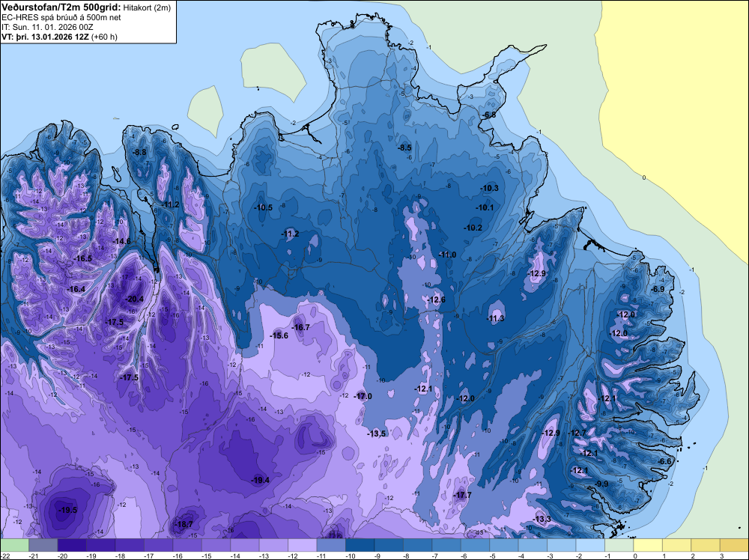
Task: Click the legend scale label -20
Action: click(x=62, y=556)
